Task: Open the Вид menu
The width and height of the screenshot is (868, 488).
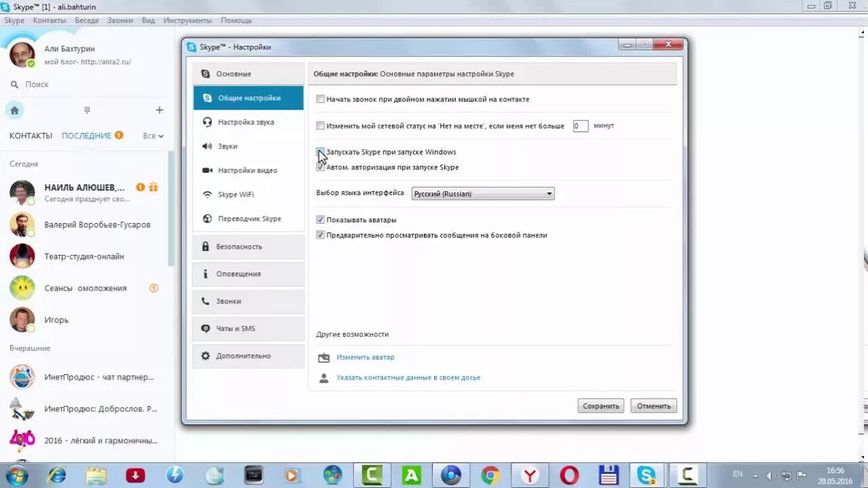Action: 149,20
